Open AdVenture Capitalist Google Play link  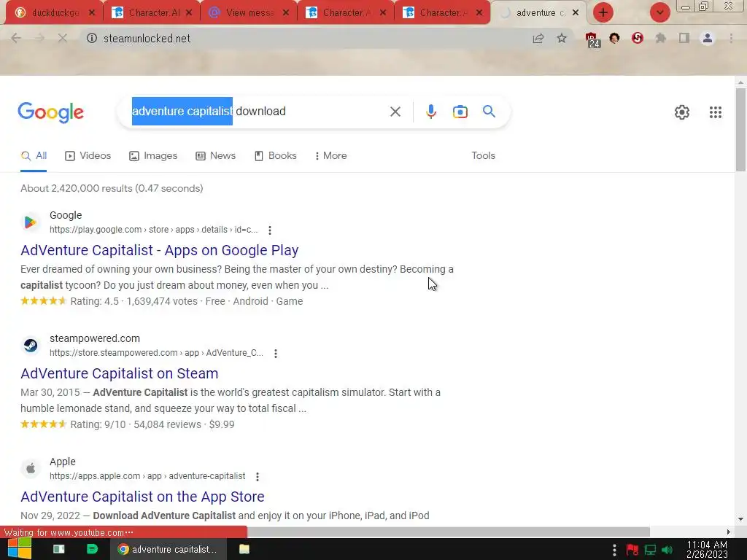[160, 250]
